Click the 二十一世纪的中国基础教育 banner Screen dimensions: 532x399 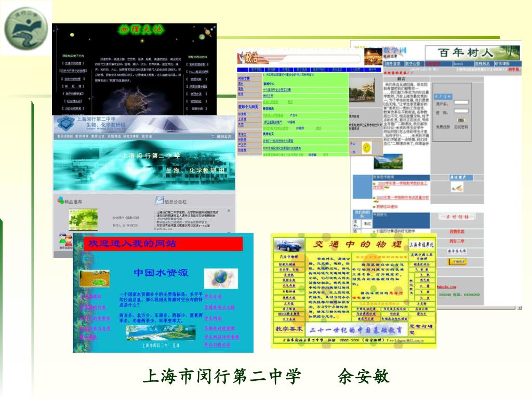tap(356, 329)
